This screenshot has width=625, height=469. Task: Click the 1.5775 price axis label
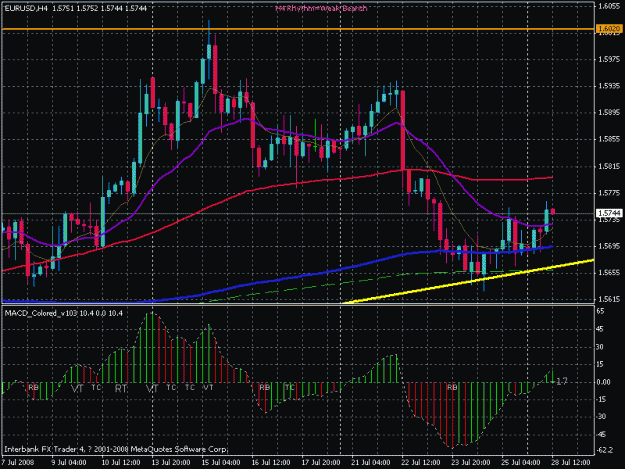coord(609,193)
